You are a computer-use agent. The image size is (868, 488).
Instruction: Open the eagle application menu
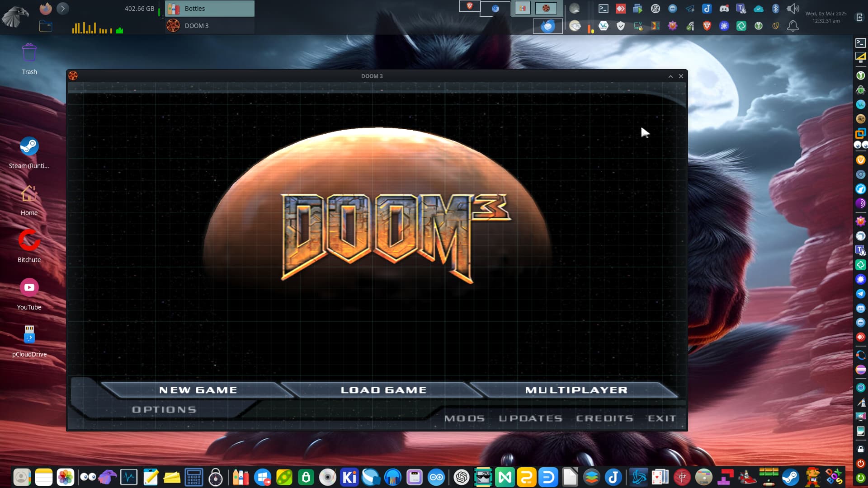pos(15,17)
